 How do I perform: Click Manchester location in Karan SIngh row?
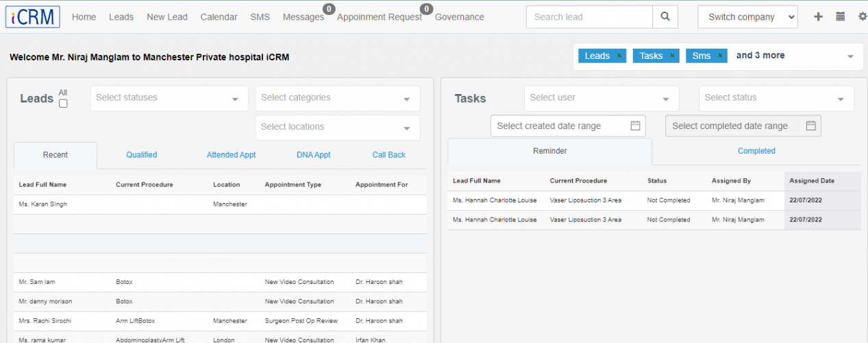(x=230, y=204)
